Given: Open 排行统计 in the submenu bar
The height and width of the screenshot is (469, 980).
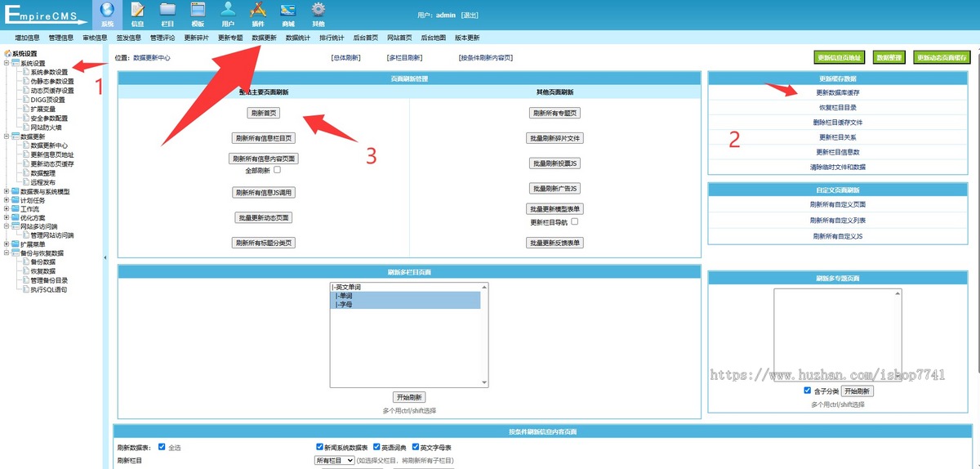Looking at the screenshot, I should click(x=332, y=38).
